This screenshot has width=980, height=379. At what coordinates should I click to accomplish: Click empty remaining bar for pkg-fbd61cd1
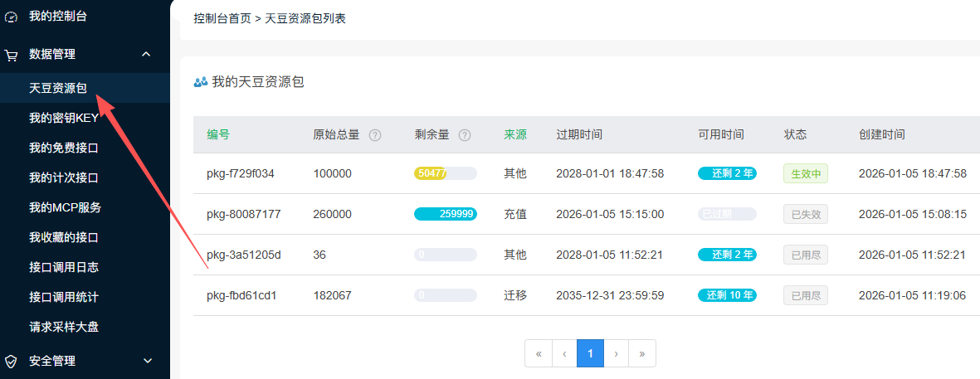(446, 294)
